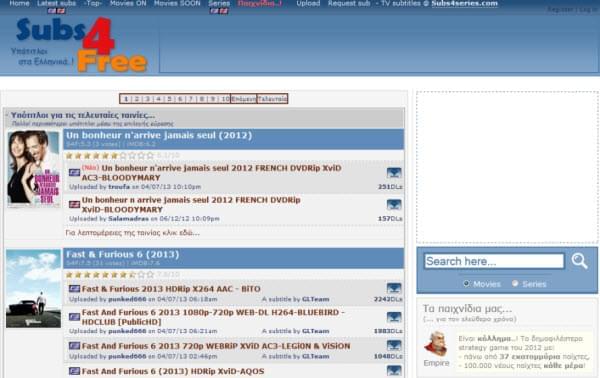This screenshot has width=600, height=378.
Task: Go to page 5 of results
Action: click(x=169, y=99)
